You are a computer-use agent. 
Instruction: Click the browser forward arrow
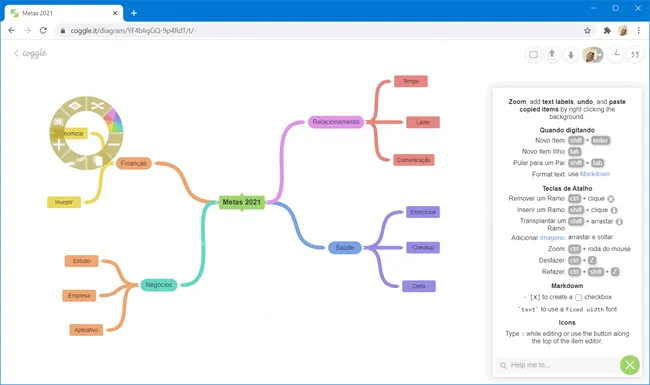(27, 31)
